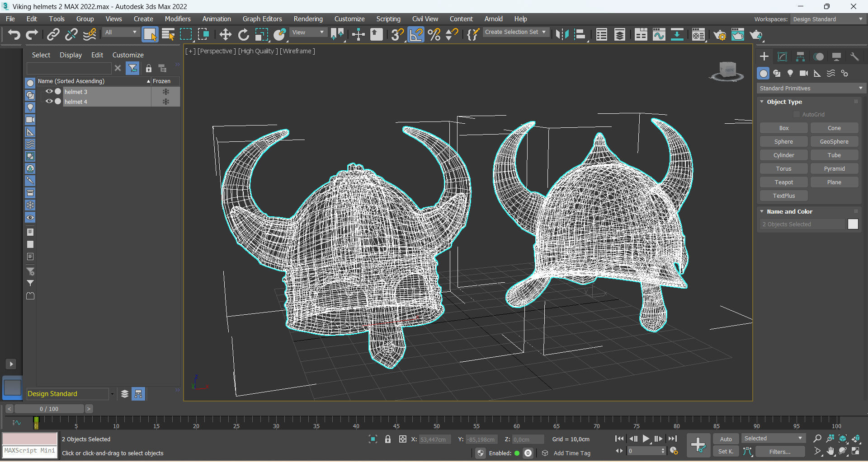The image size is (868, 462).
Task: Toggle visibility eye of helmet 4
Action: click(49, 101)
